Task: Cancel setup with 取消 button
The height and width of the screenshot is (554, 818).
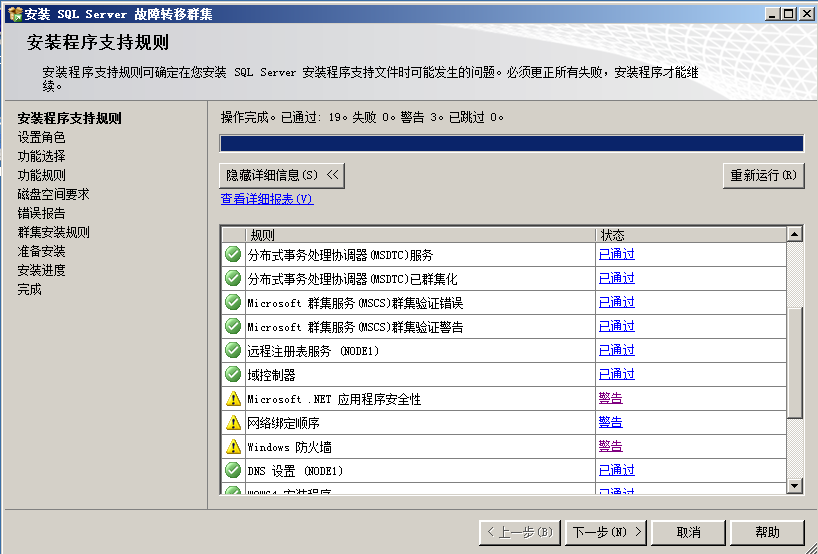Action: coord(688,532)
